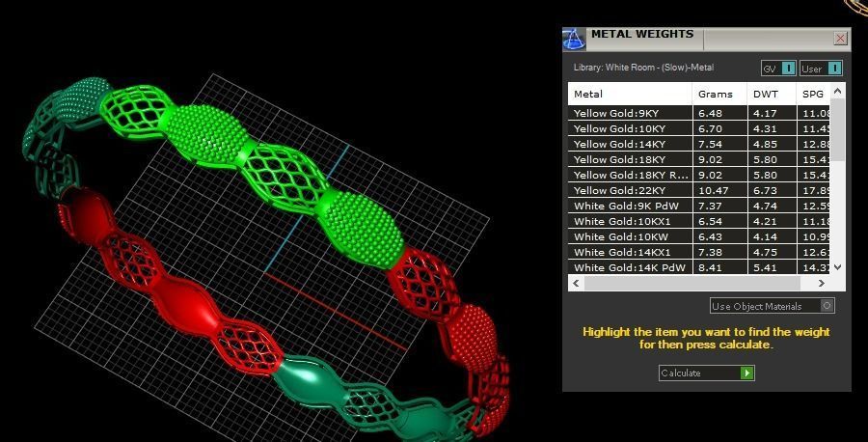This screenshot has width=868, height=442.
Task: Select the Yellow Gold:22KY row
Action: 698,190
